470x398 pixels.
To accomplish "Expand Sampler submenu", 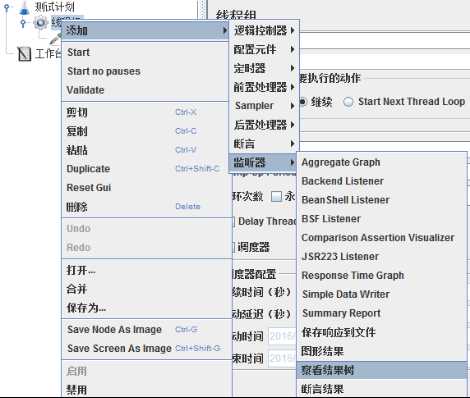I will click(x=264, y=106).
